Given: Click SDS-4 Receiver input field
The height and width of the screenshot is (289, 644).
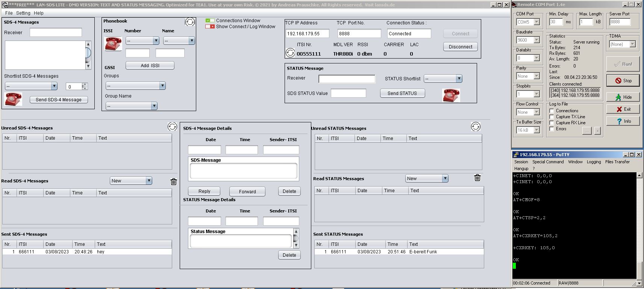Looking at the screenshot, I should pos(56,32).
